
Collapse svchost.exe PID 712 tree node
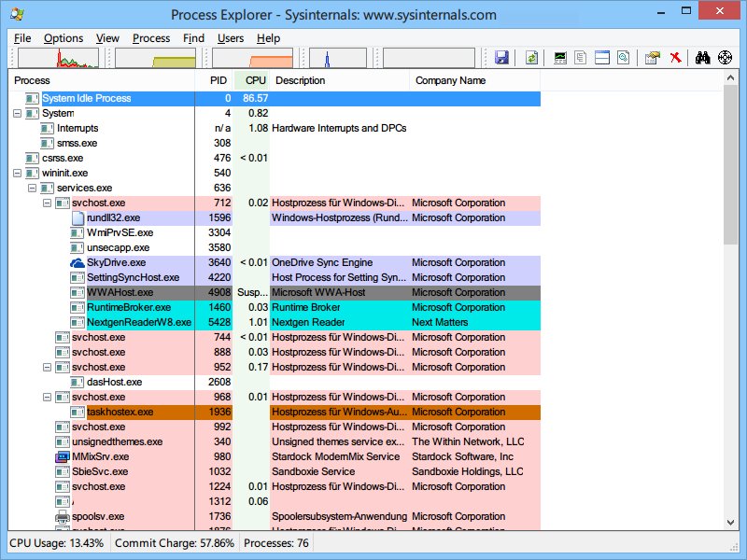[x=48, y=203]
